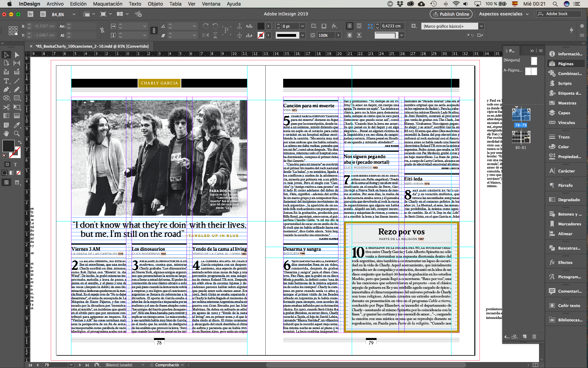This screenshot has height=368, width=588.
Task: Select the Ellipse Frame tool
Action: (x=6, y=98)
